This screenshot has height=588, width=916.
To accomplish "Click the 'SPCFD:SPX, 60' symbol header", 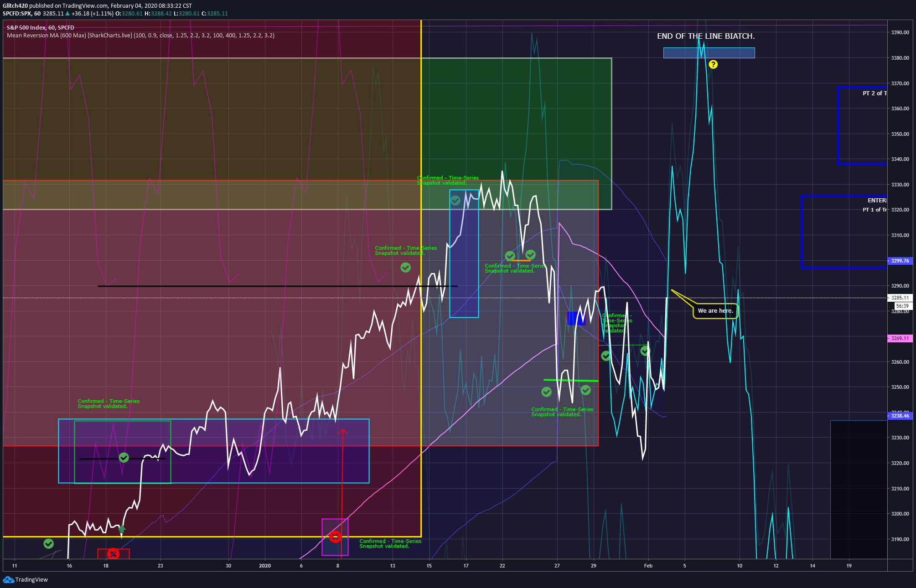I will (21, 14).
